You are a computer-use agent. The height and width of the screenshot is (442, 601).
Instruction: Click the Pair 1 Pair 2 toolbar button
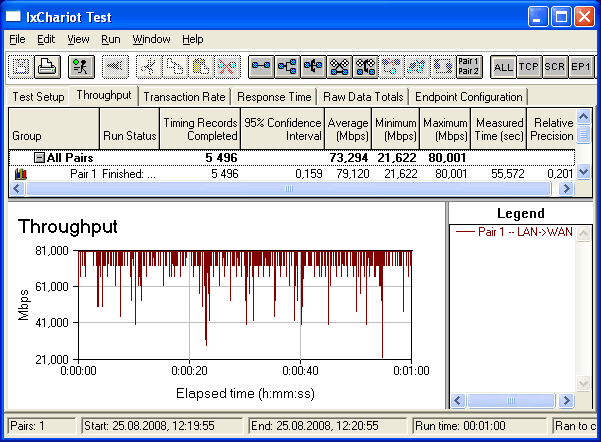469,67
